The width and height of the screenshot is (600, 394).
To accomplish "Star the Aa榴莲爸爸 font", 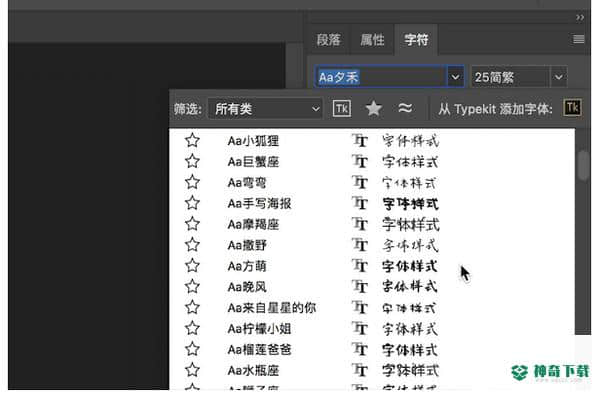I will [192, 349].
